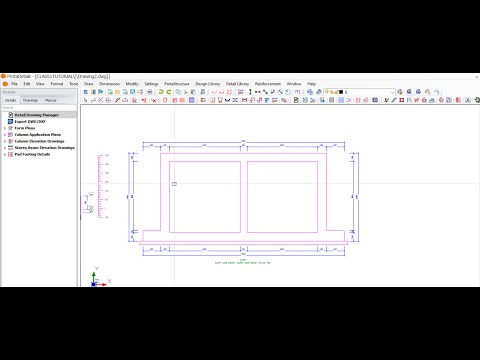The height and width of the screenshot is (360, 480).
Task: Expand the Pad Footing Details node
Action: click(5, 154)
